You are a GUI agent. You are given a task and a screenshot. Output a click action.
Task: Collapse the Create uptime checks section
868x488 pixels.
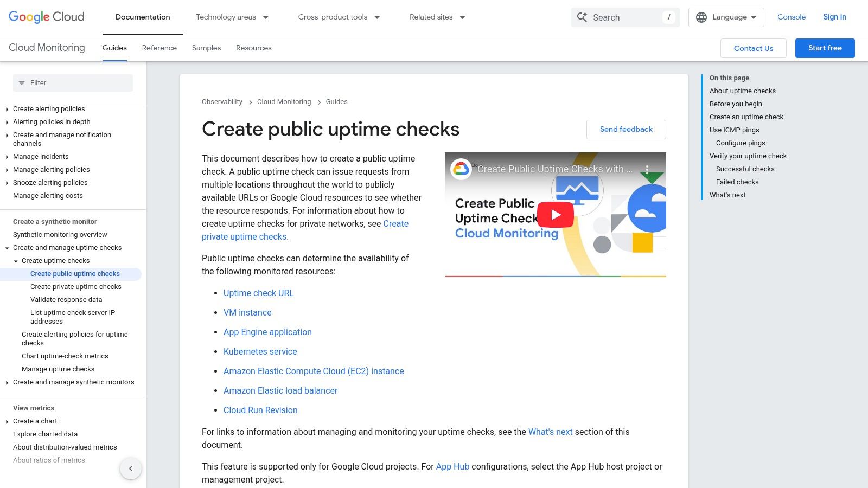16,261
